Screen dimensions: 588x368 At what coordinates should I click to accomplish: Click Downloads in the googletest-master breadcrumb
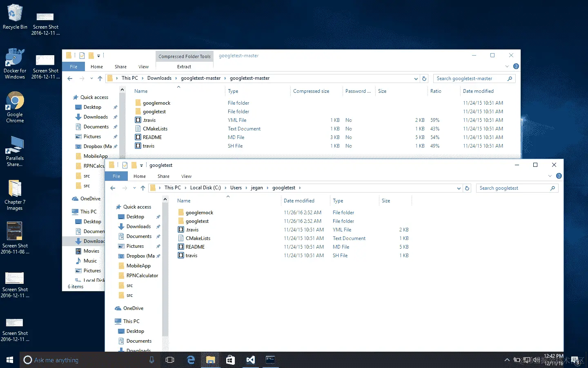tap(159, 79)
